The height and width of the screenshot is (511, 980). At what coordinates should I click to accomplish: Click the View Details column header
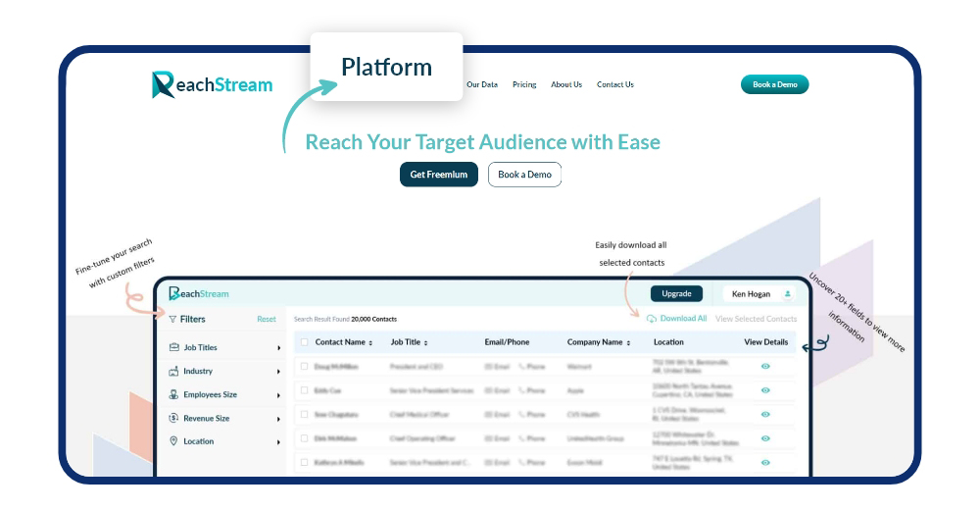pyautogui.click(x=766, y=342)
